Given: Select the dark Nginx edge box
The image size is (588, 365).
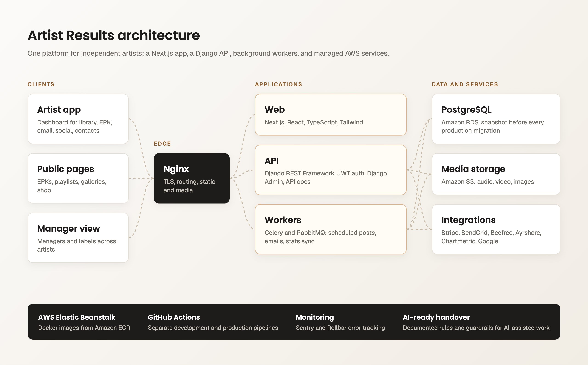Looking at the screenshot, I should pyautogui.click(x=192, y=178).
